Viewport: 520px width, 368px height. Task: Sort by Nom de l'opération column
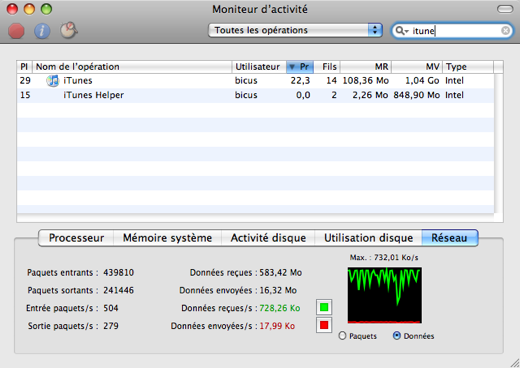[x=132, y=67]
